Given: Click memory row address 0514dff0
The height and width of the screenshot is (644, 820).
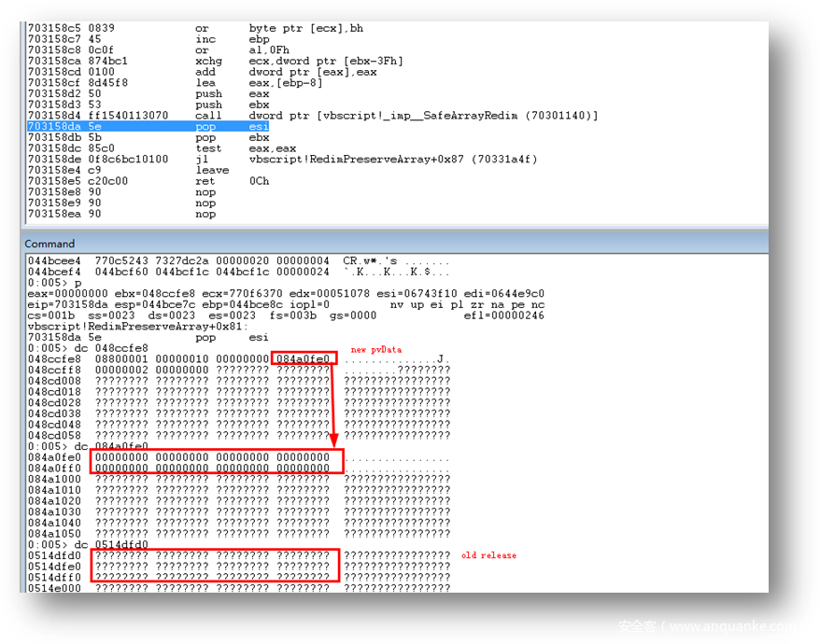Looking at the screenshot, I should click(x=54, y=578).
